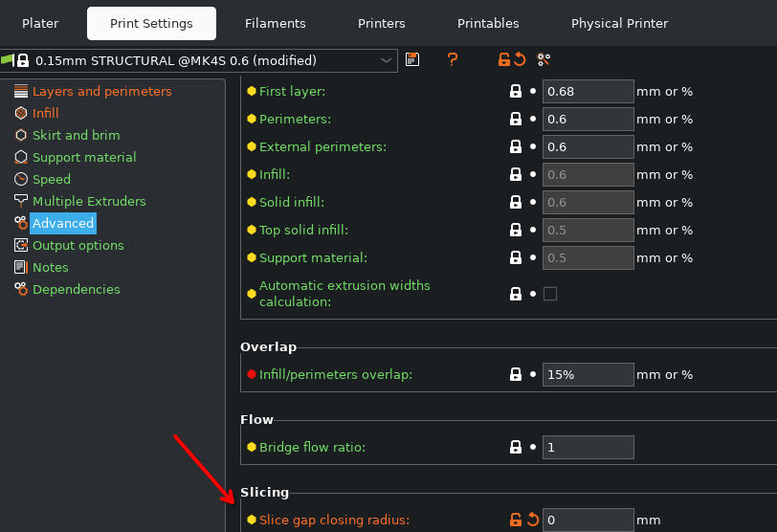Click the lock icon for First layer
777x532 pixels.
(x=516, y=91)
